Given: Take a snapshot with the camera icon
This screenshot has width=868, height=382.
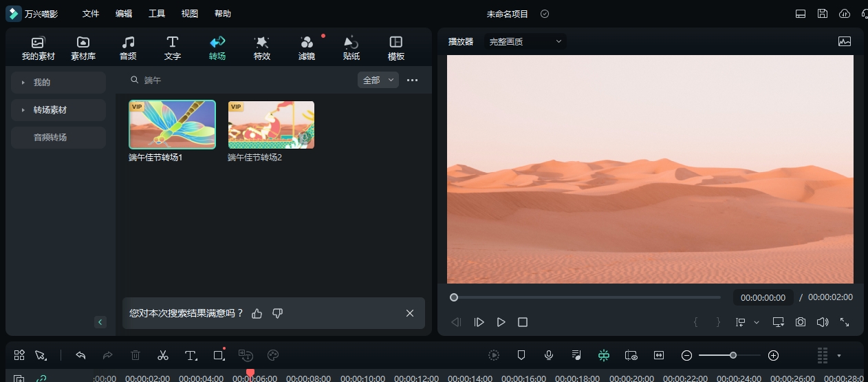Looking at the screenshot, I should [x=801, y=322].
